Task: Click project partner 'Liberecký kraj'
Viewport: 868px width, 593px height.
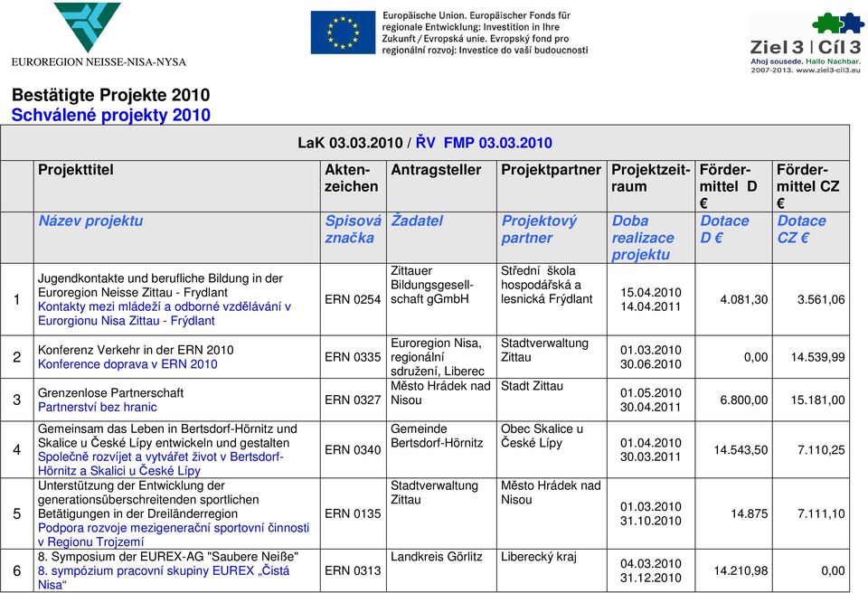Action: coord(538,557)
